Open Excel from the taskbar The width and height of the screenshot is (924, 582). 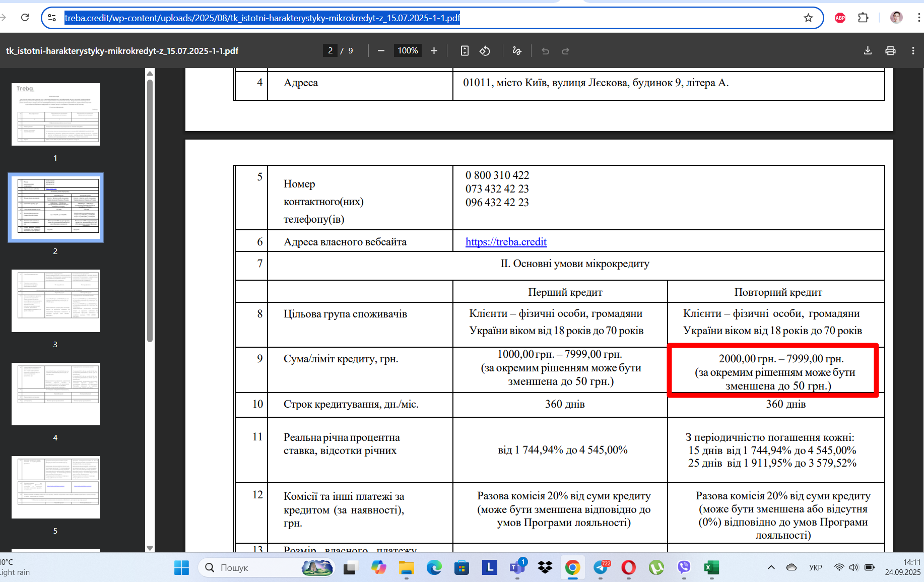(x=711, y=567)
